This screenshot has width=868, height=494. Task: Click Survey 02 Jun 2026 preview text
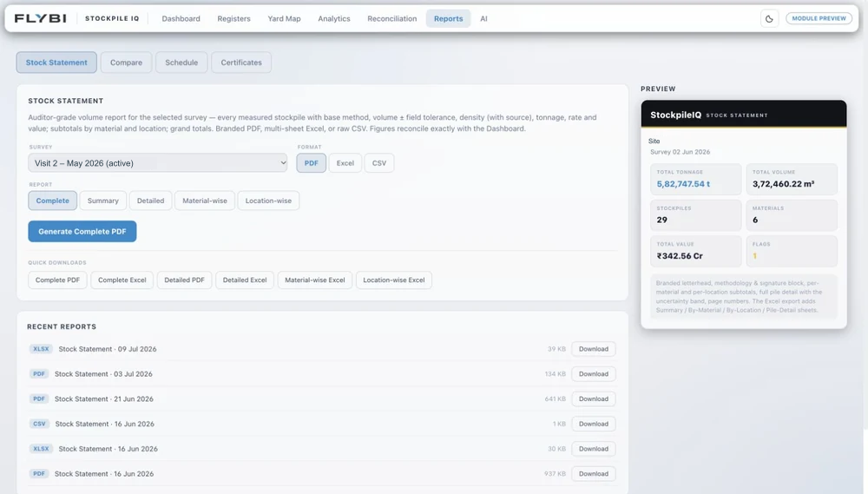tap(680, 152)
